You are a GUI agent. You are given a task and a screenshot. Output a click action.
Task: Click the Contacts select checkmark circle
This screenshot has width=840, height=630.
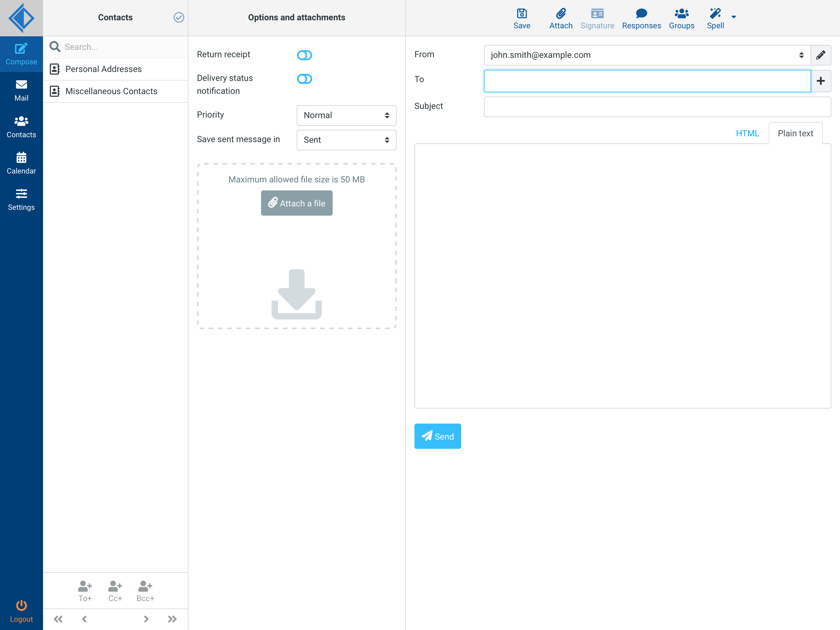[179, 18]
